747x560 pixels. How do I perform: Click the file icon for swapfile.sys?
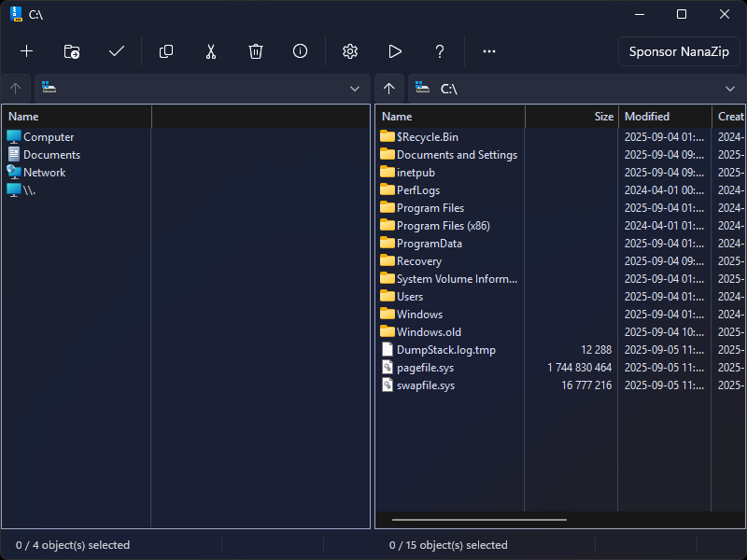388,385
